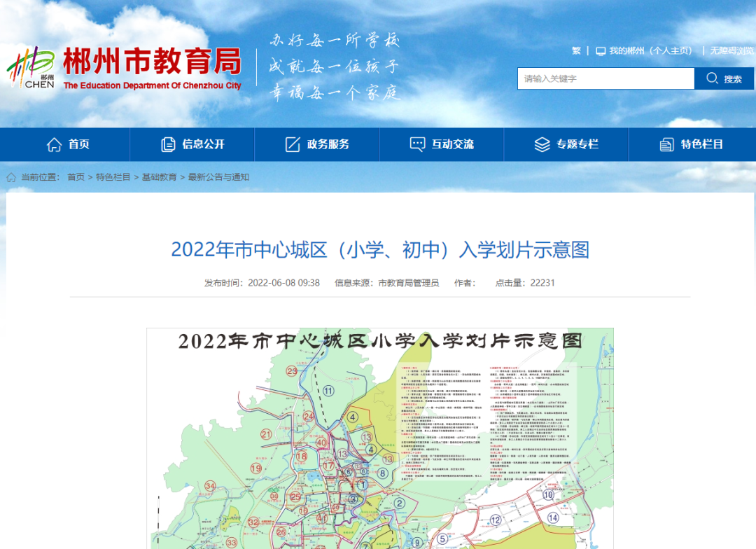Click the monitor icon next to 我的郴州
Screen dimensions: 756x549
pos(601,50)
